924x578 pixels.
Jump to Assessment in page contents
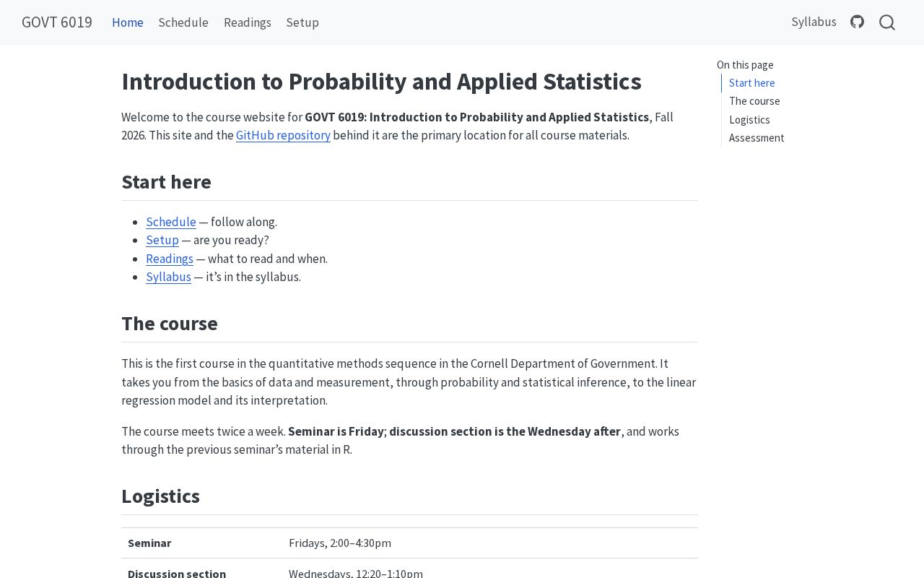click(x=757, y=138)
